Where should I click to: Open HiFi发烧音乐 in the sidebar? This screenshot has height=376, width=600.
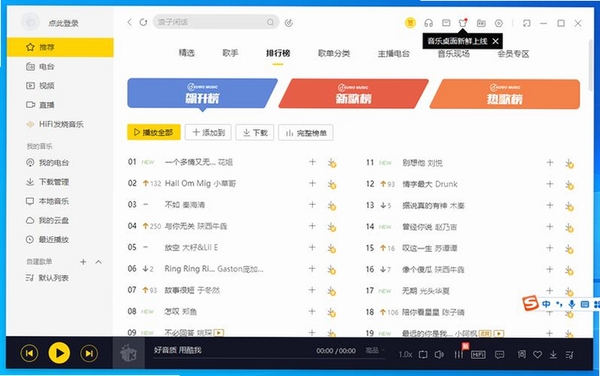tap(60, 124)
